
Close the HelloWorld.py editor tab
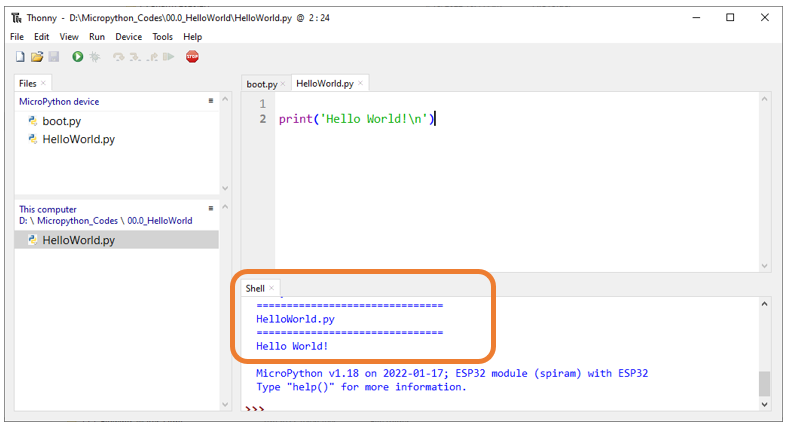pos(361,83)
